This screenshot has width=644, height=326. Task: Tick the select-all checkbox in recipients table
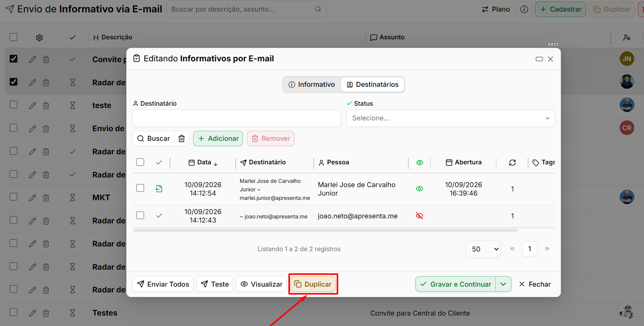click(140, 162)
